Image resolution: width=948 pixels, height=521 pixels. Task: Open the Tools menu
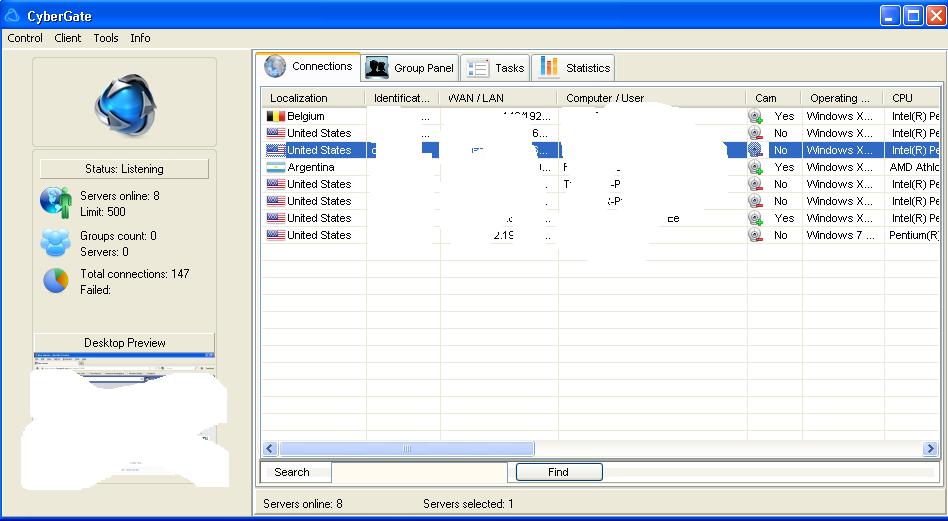click(106, 38)
